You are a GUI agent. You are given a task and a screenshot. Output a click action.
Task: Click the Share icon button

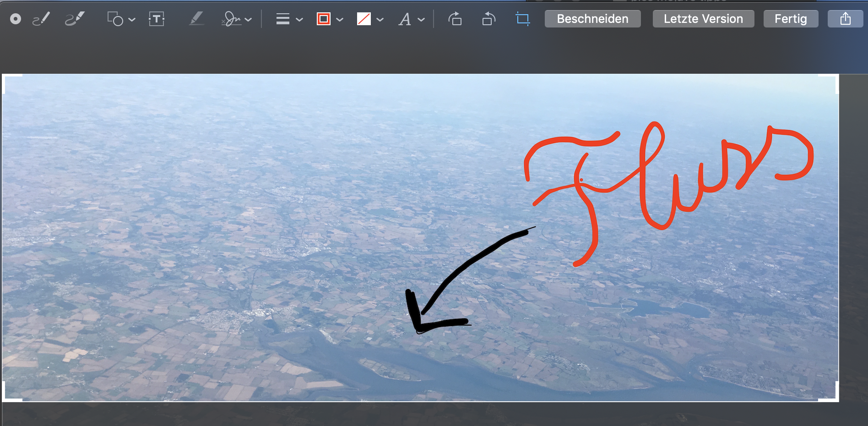pos(845,19)
